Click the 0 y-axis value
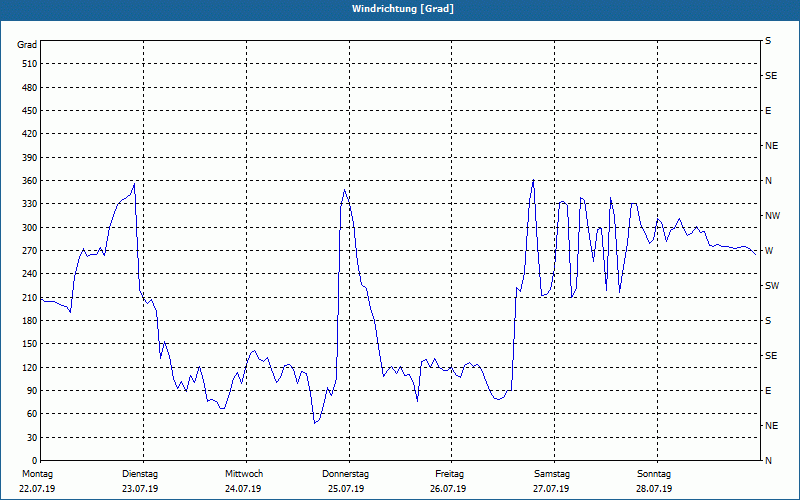The image size is (800, 500). pyautogui.click(x=34, y=461)
